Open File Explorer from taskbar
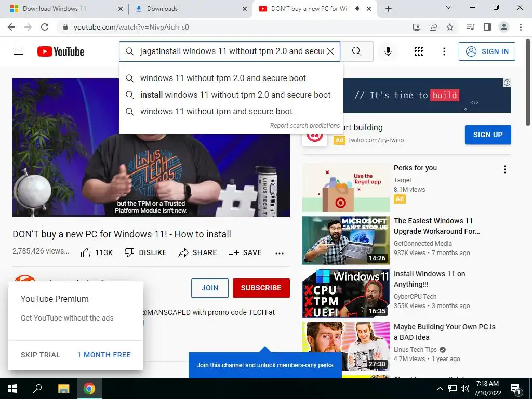This screenshot has width=532, height=399. 63,389
